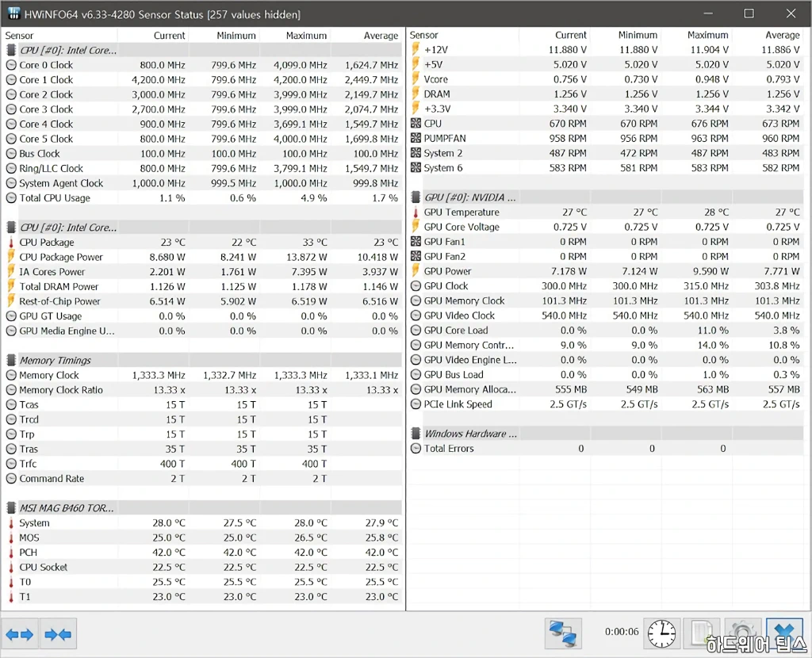Image resolution: width=812 pixels, height=658 pixels.
Task: Click the chip icon beside Memory Timings
Action: pos(11,361)
